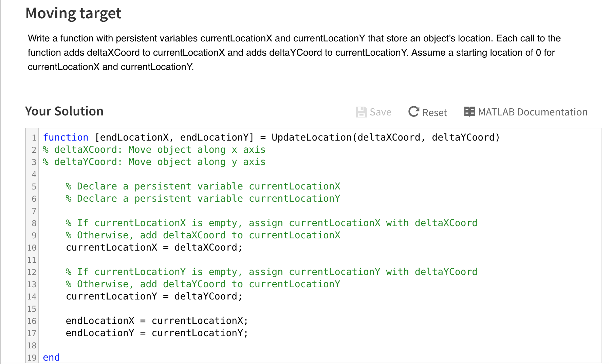609x364 pixels.
Task: Click line number 14 in the gutter
Action: pyautogui.click(x=32, y=297)
